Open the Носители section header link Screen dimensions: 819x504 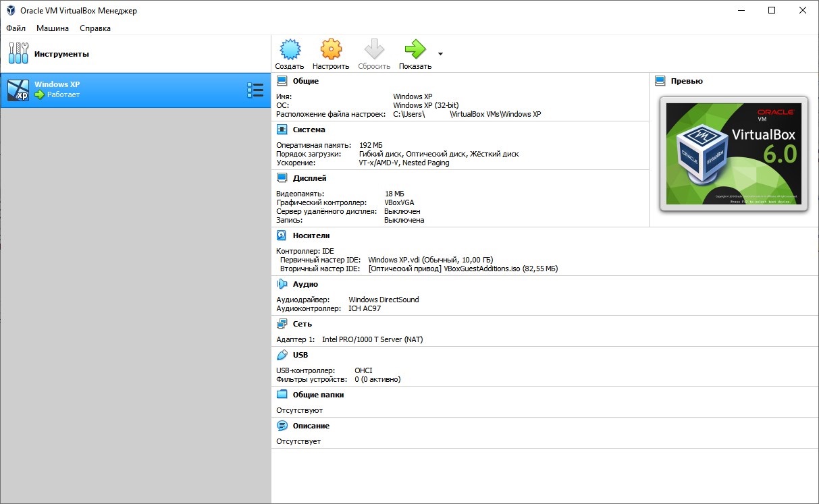pos(311,235)
